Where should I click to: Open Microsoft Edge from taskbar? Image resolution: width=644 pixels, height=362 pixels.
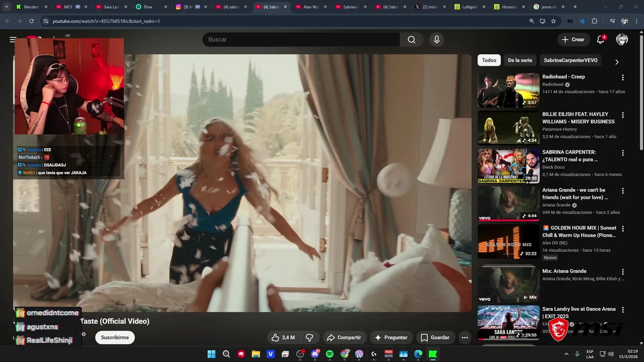418,354
